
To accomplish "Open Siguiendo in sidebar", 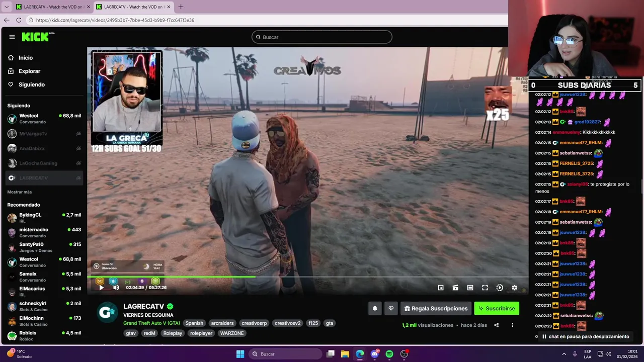I will coord(31,84).
